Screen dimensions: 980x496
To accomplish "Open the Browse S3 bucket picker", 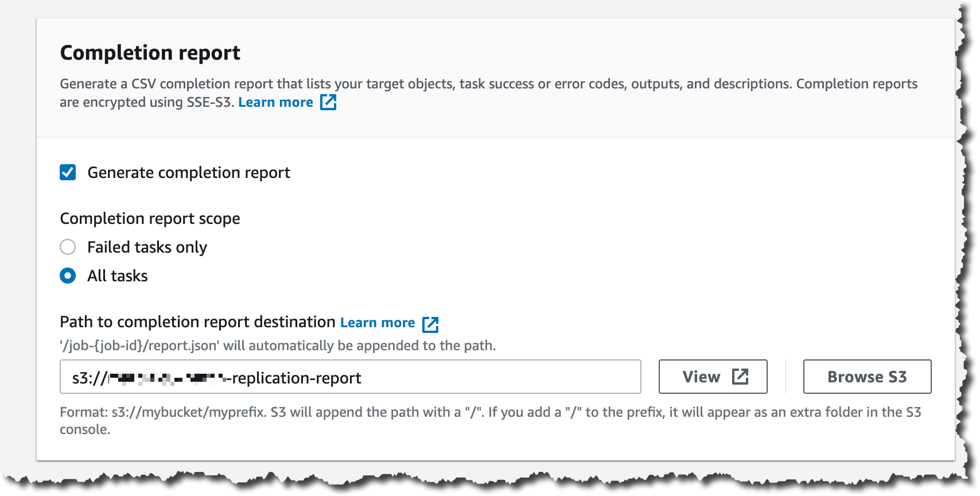I will tap(866, 377).
